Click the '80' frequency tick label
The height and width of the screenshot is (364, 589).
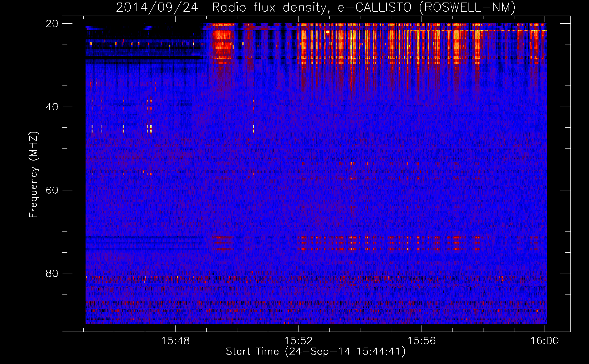pyautogui.click(x=52, y=273)
